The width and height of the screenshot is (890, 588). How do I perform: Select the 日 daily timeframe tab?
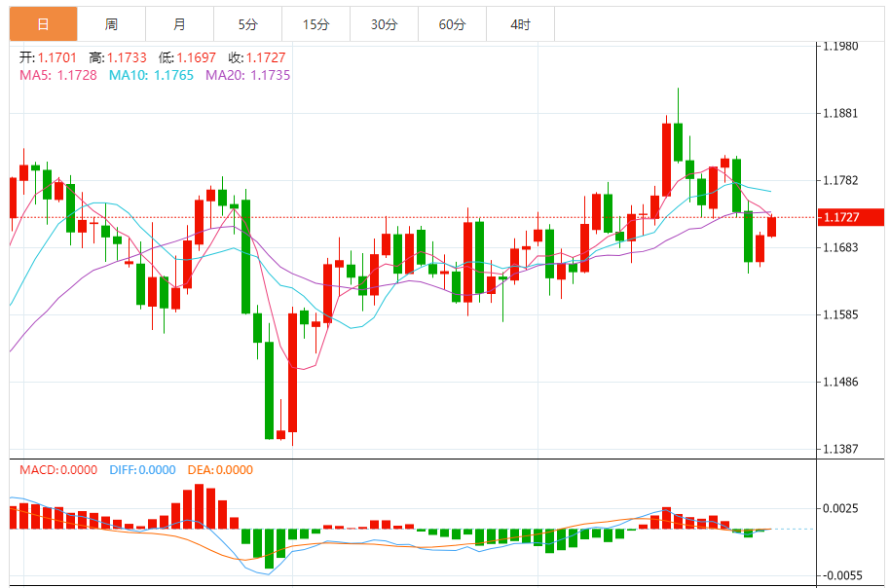click(43, 24)
